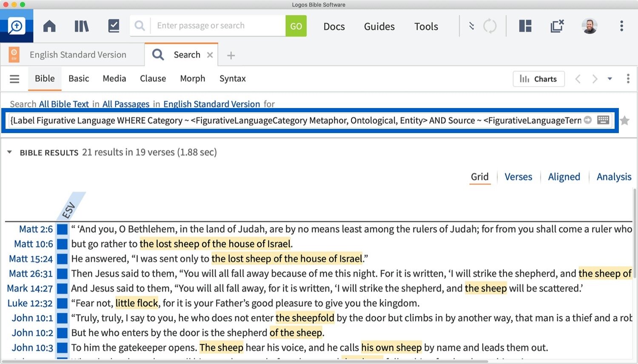The width and height of the screenshot is (638, 364).
Task: Open the on-screen keyboard icon
Action: tap(603, 120)
